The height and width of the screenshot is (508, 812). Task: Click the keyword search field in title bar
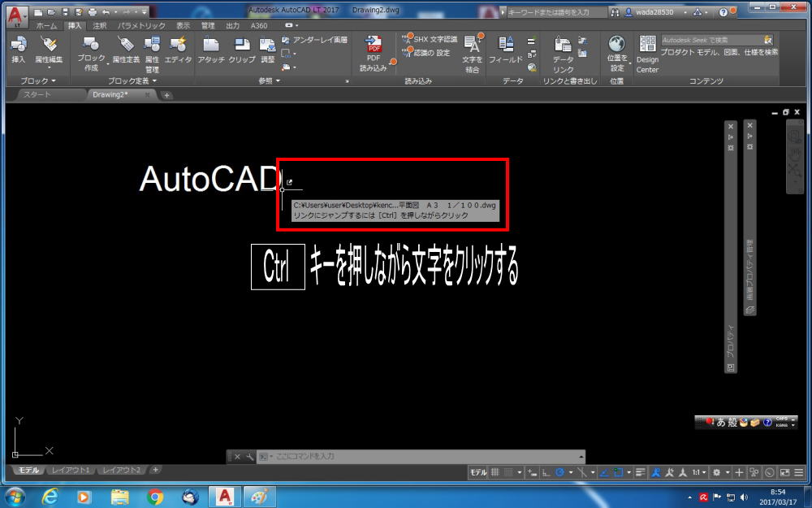click(555, 12)
